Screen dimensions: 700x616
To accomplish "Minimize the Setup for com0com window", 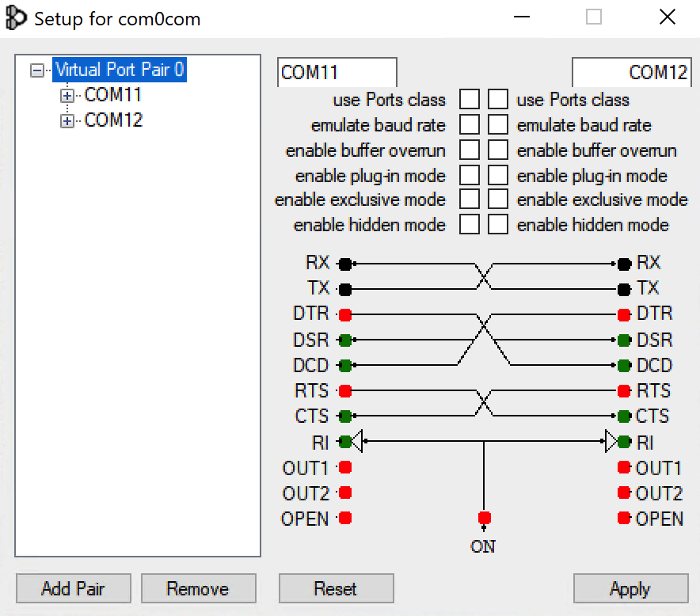I will tap(521, 17).
